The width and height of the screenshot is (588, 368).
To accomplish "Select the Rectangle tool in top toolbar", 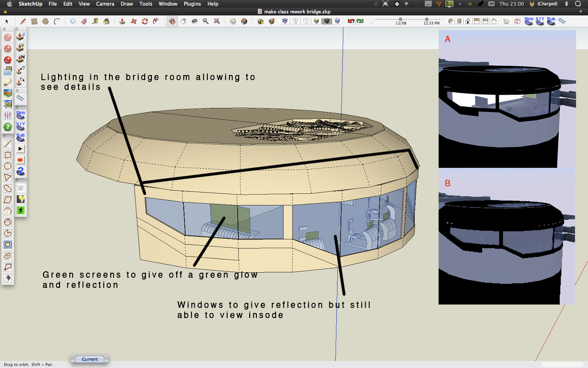I will pos(34,21).
